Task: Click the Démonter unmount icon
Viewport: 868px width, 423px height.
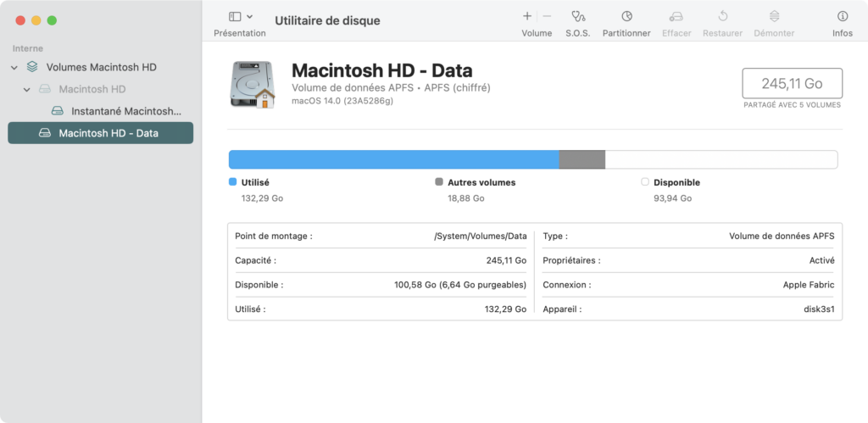Action: (x=774, y=17)
